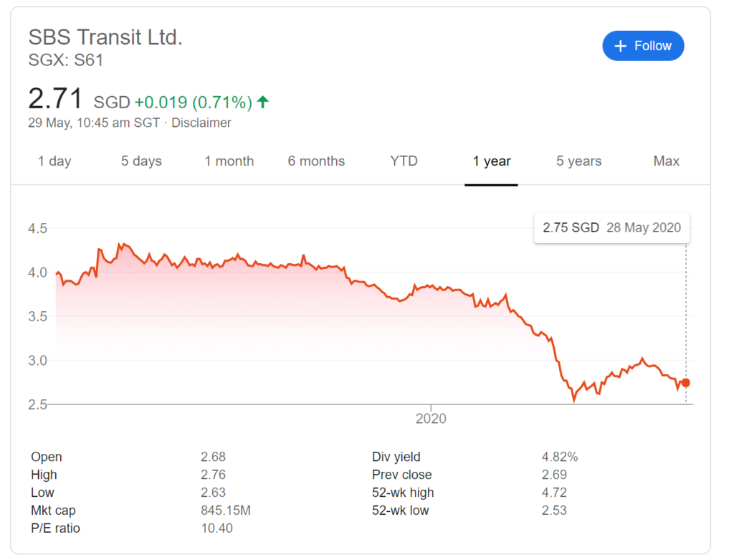Click the orange data point on the chart
The image size is (734, 560).
pyautogui.click(x=686, y=383)
